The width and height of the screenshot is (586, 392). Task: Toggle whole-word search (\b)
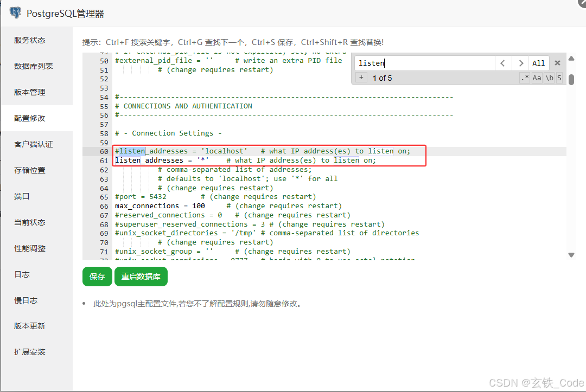point(549,78)
